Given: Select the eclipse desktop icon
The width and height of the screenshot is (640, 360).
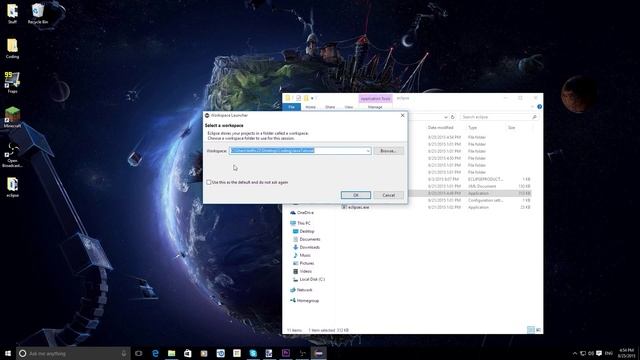Looking at the screenshot, I should point(12,187).
